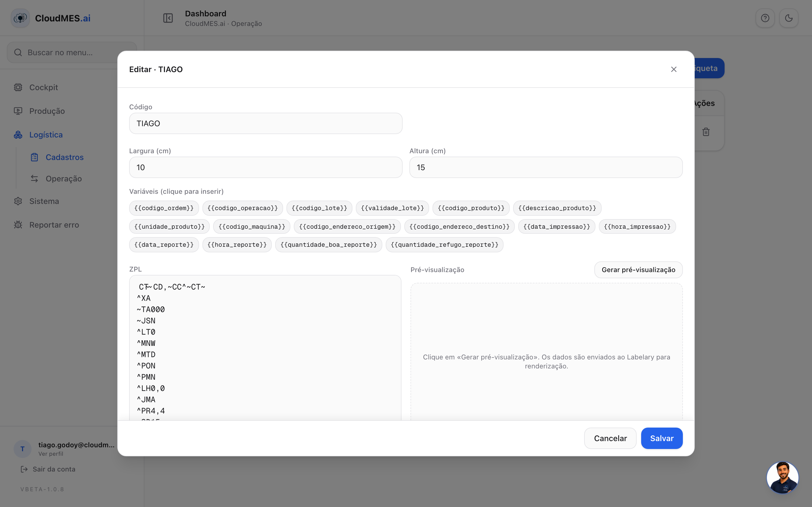This screenshot has width=812, height=507.
Task: Expand the Produção menu section
Action: pyautogui.click(x=47, y=111)
